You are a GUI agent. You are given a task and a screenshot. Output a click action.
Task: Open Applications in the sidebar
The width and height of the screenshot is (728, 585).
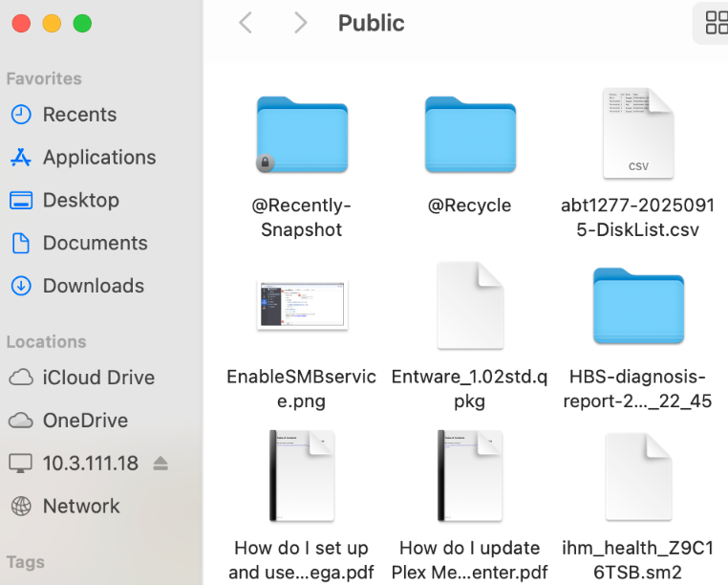tap(98, 158)
